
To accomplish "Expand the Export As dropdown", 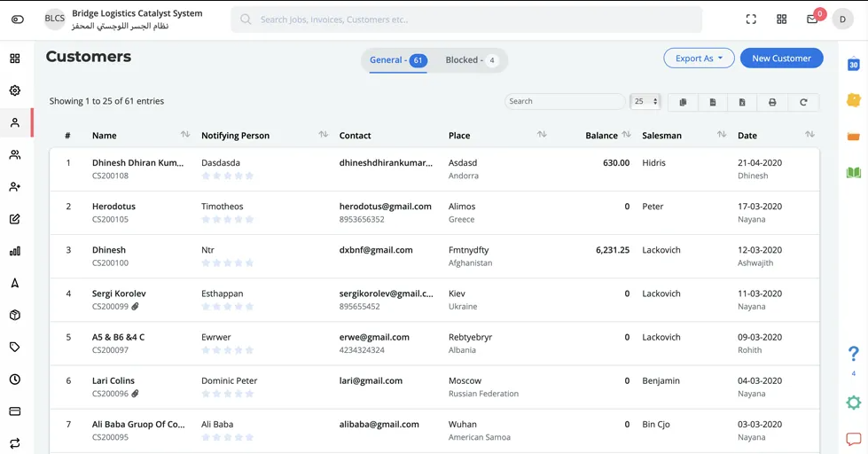I will pos(699,59).
